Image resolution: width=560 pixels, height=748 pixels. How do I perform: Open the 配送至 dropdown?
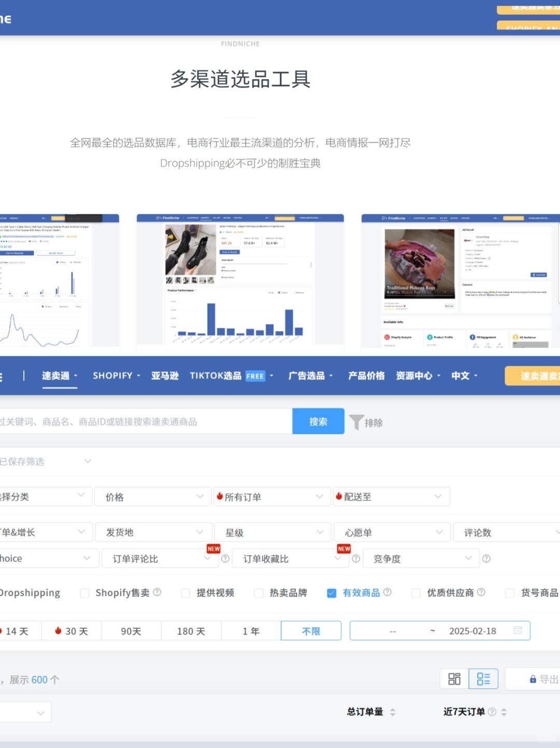click(391, 497)
